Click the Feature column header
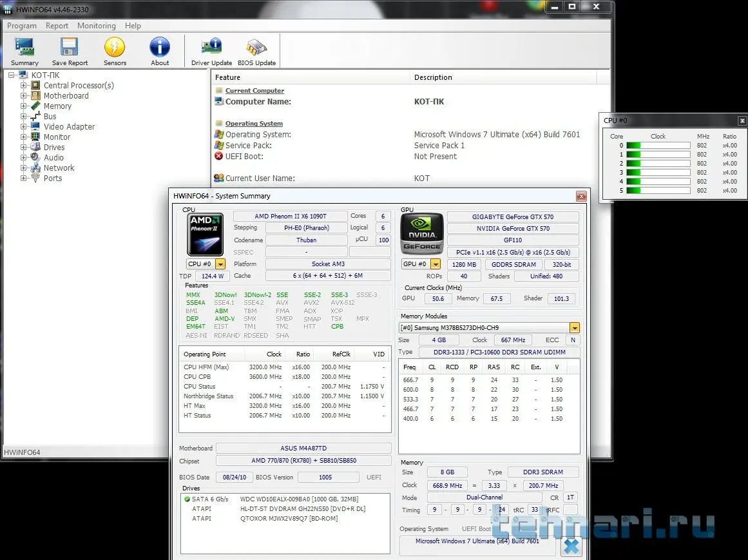The image size is (748, 560). pyautogui.click(x=311, y=77)
